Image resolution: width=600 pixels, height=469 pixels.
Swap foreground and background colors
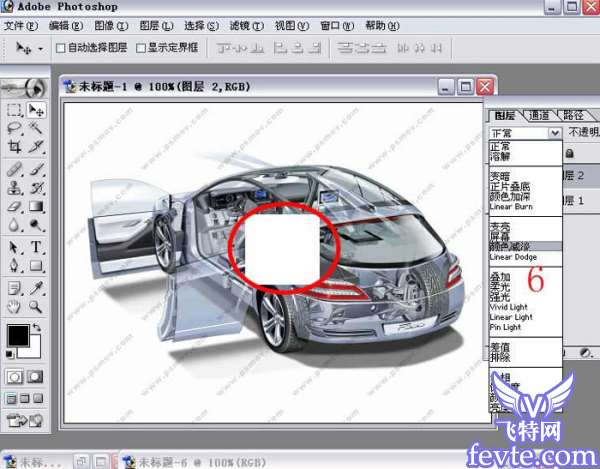coord(37,328)
